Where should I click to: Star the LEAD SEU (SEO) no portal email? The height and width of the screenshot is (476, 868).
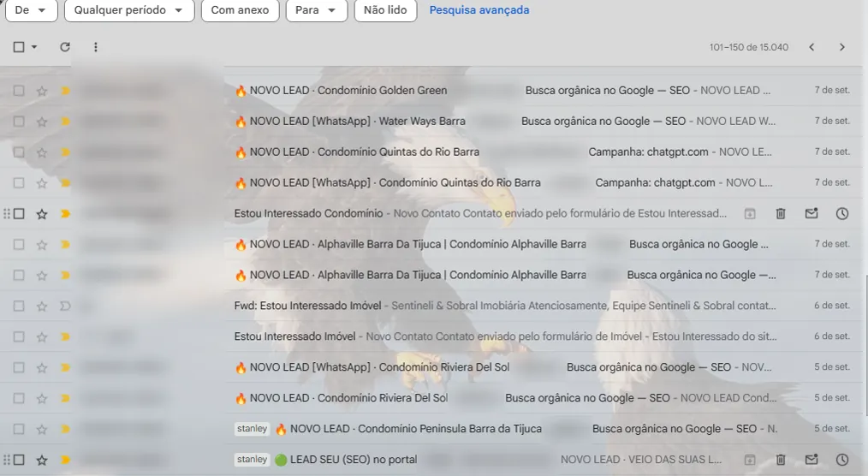tap(42, 460)
